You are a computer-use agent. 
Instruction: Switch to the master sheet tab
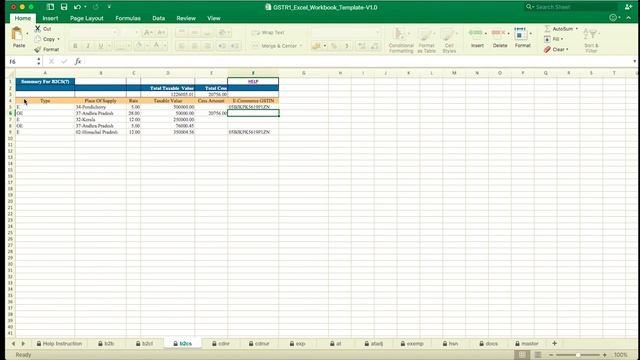(527, 344)
